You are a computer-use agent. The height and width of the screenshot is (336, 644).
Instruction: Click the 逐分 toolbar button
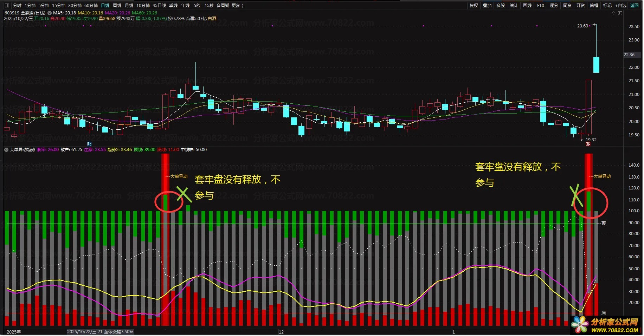[554, 6]
